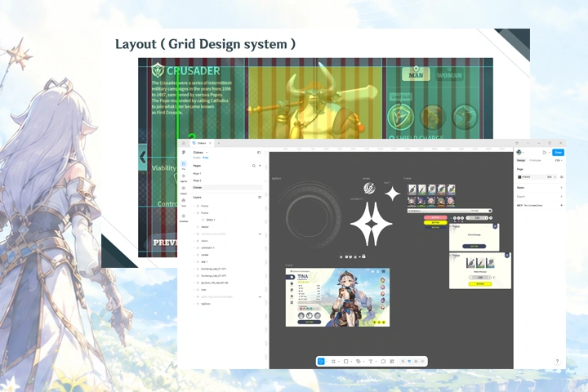This screenshot has width=588, height=392.
Task: Open the Variables panel in left rail
Action: coord(184,217)
